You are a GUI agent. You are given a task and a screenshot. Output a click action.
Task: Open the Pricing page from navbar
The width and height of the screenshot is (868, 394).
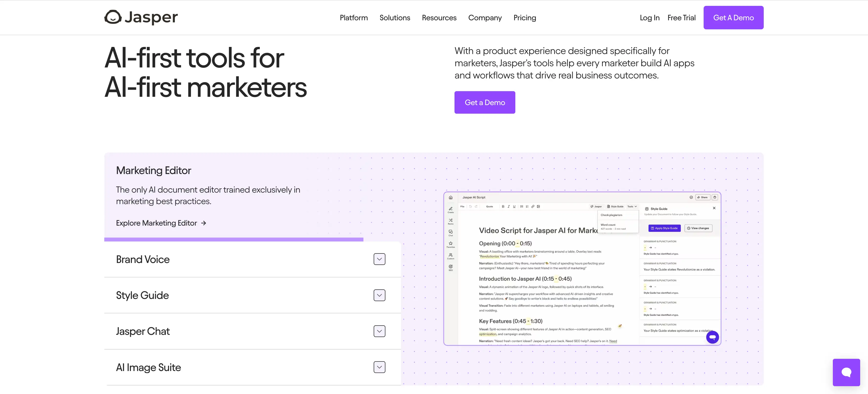tap(524, 18)
